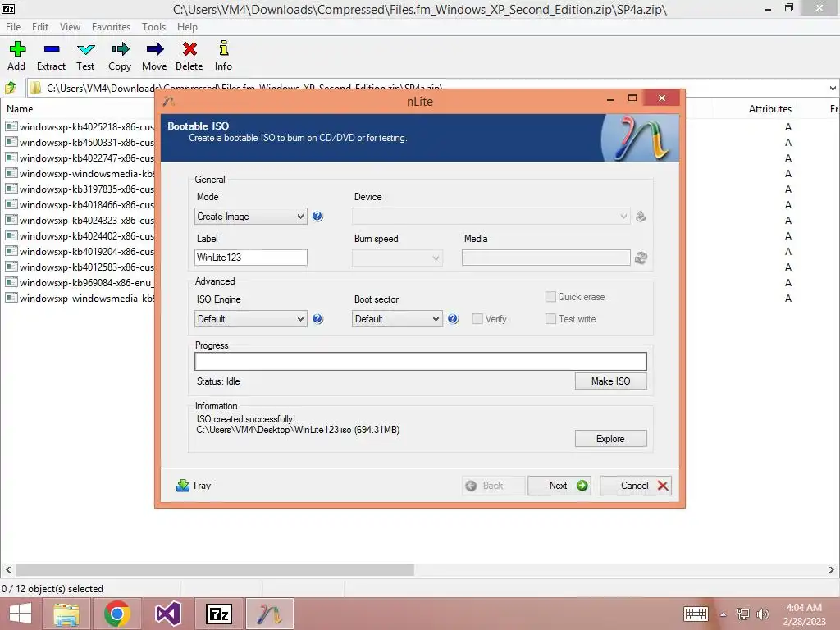
Task: Click the Make ISO button
Action: 610,381
